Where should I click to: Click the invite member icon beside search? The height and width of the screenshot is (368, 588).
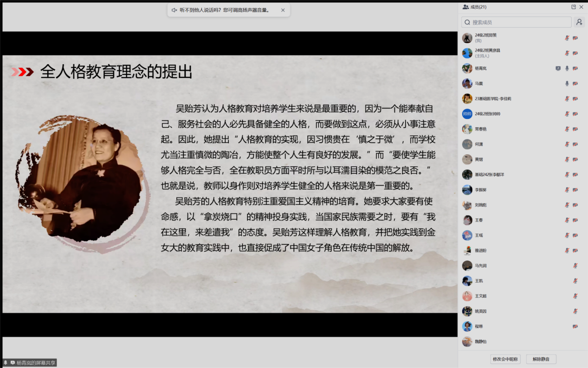579,22
